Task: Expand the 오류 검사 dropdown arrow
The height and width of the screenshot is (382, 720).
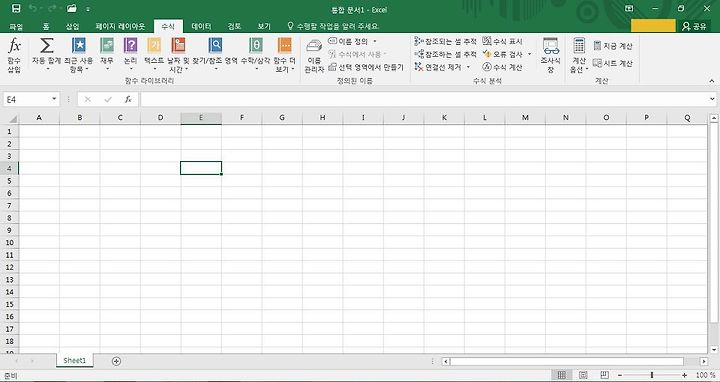Action: click(x=529, y=54)
